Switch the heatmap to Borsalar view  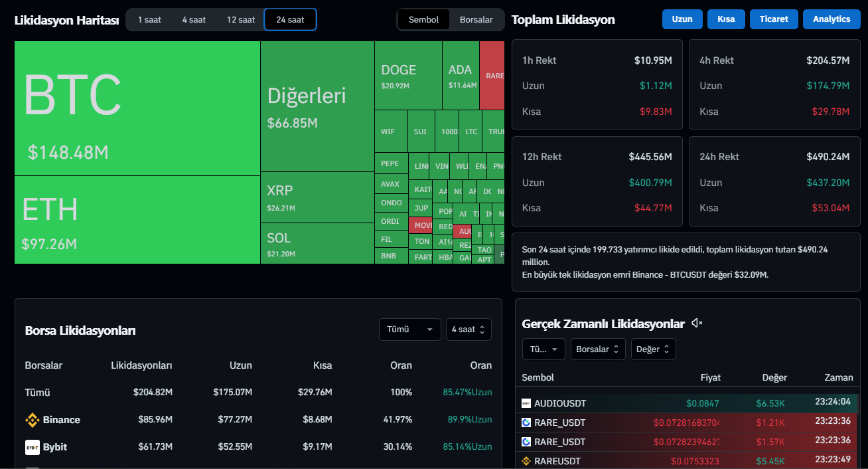[476, 20]
